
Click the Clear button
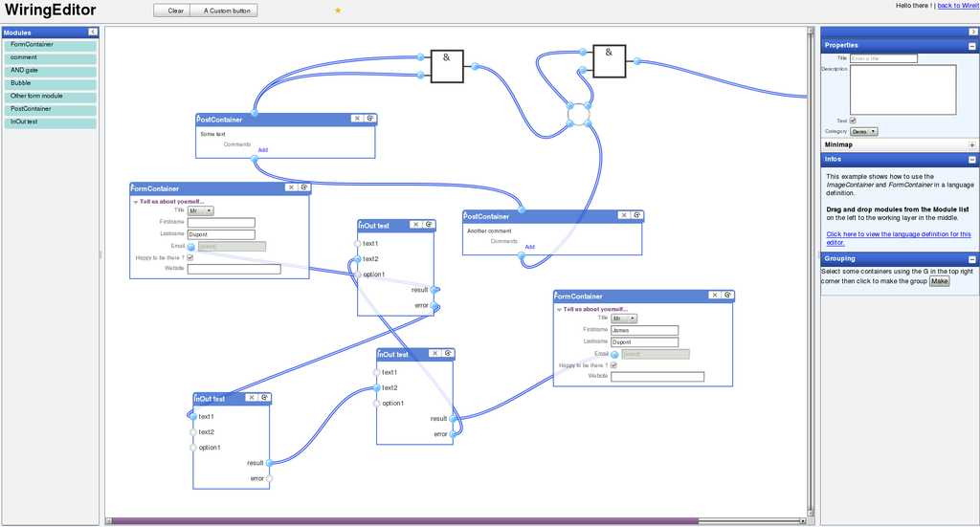coord(175,11)
